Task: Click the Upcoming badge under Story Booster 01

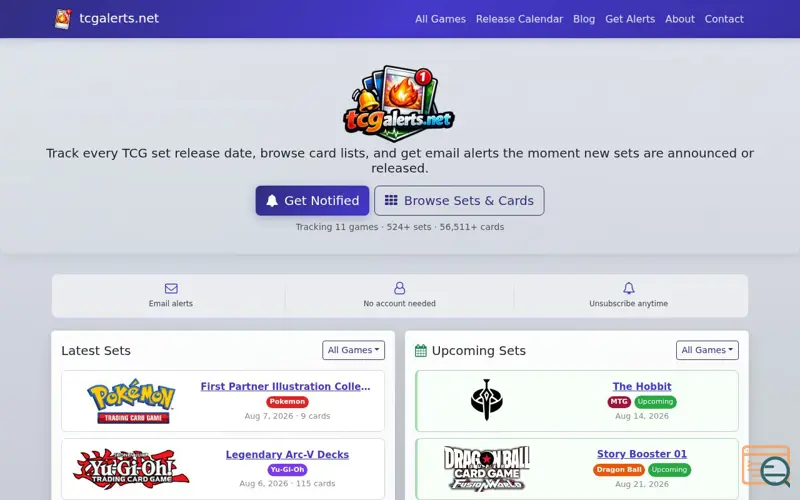Action: (669, 469)
